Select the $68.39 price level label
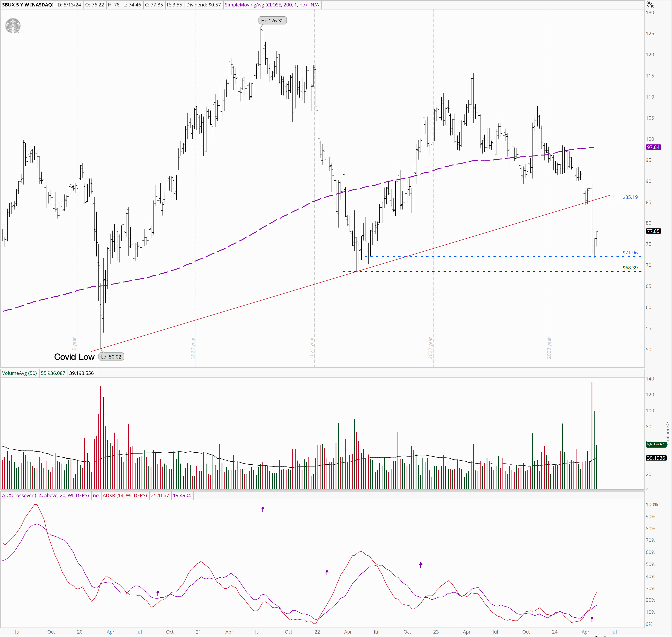 (x=630, y=267)
